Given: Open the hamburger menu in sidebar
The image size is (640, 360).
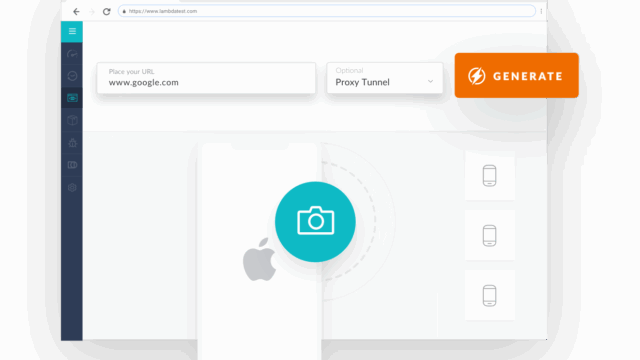Looking at the screenshot, I should 72,31.
